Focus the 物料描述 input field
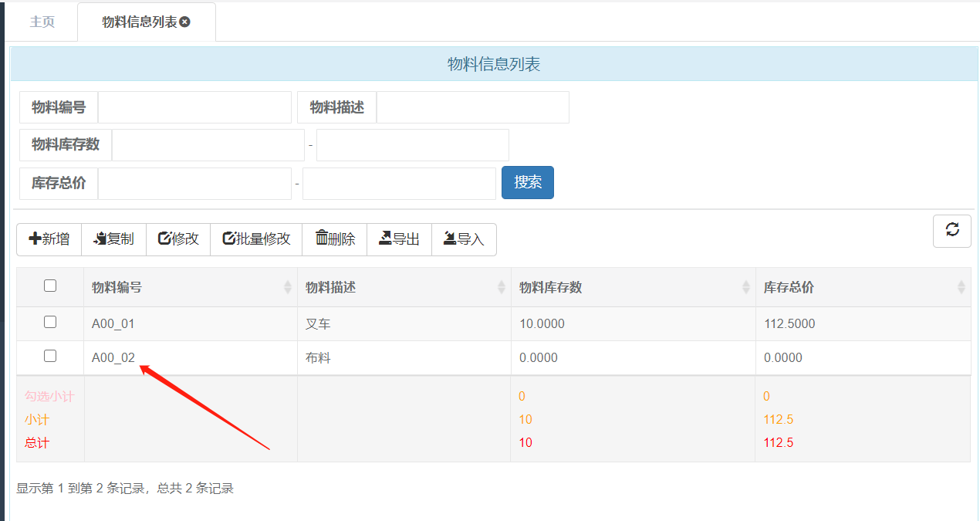 [472, 107]
